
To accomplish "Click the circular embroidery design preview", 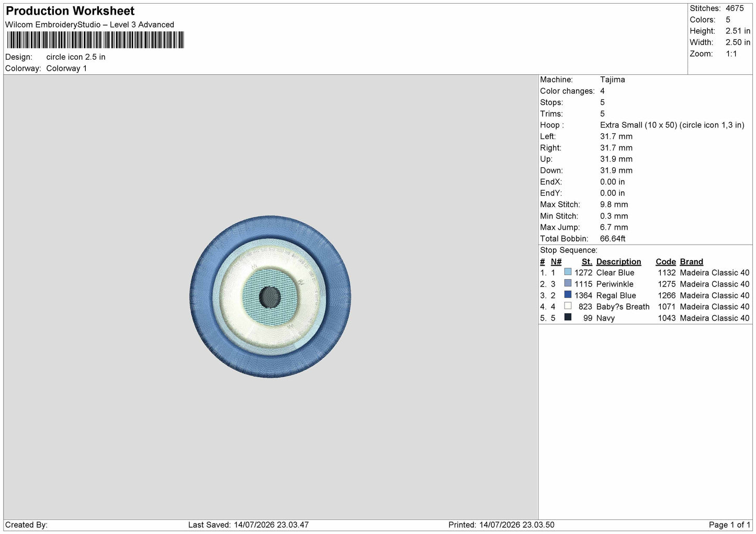I will coord(270,297).
